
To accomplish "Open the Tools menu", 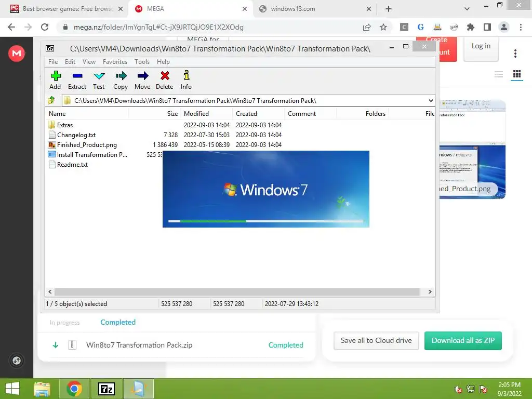I will (x=142, y=62).
